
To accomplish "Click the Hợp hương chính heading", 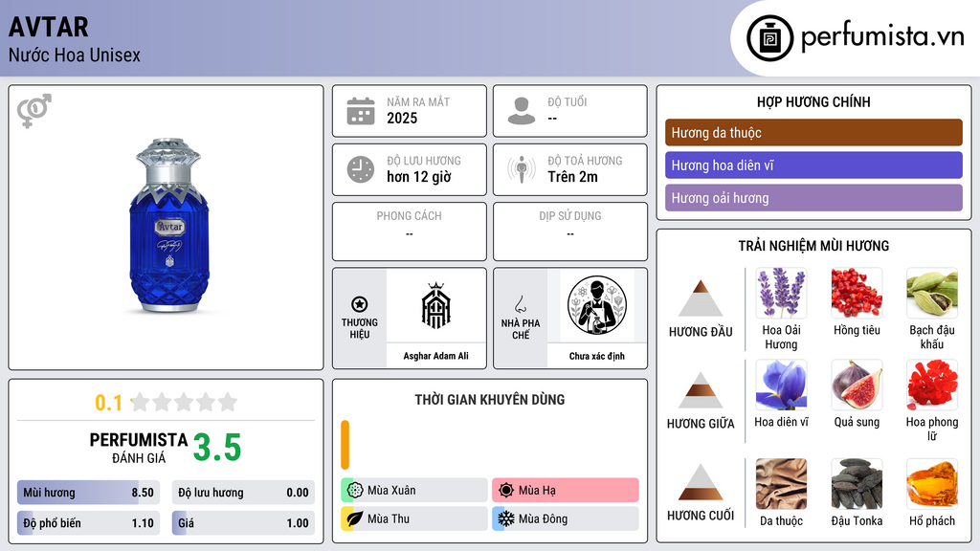I will point(813,101).
